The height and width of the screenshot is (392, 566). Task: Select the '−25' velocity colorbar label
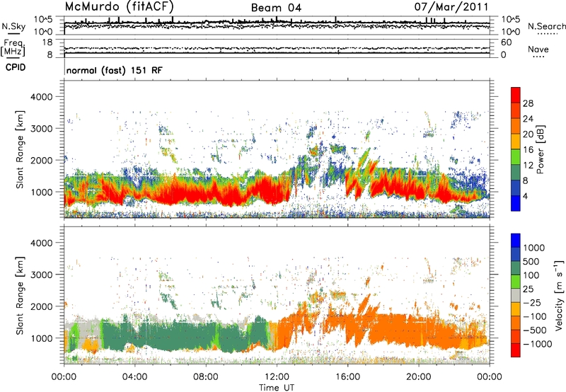pyautogui.click(x=532, y=303)
